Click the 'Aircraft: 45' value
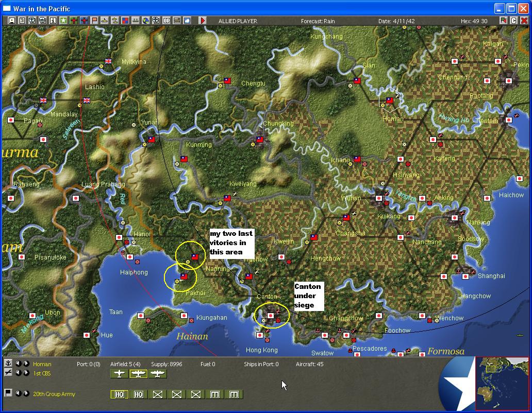 (309, 364)
